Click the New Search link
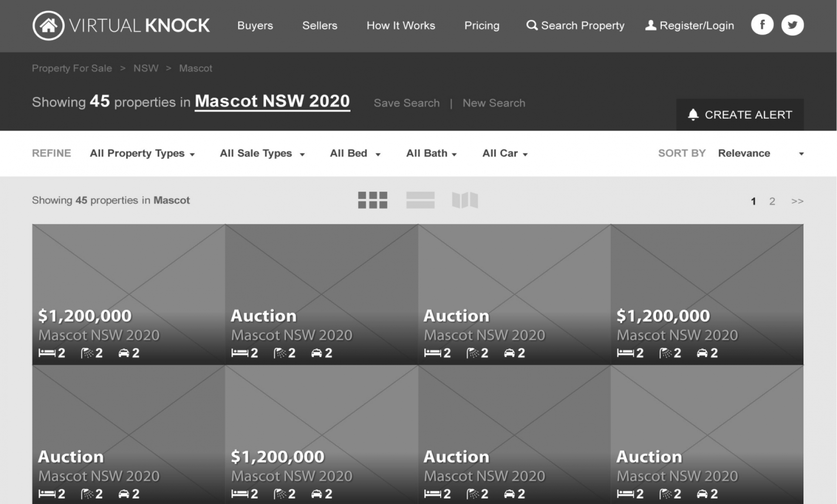The width and height of the screenshot is (837, 504). click(493, 103)
